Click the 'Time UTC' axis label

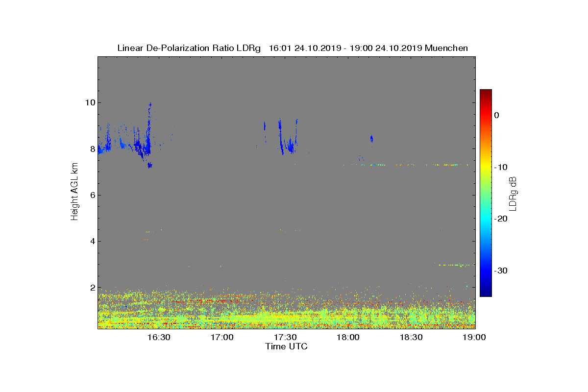click(x=287, y=346)
